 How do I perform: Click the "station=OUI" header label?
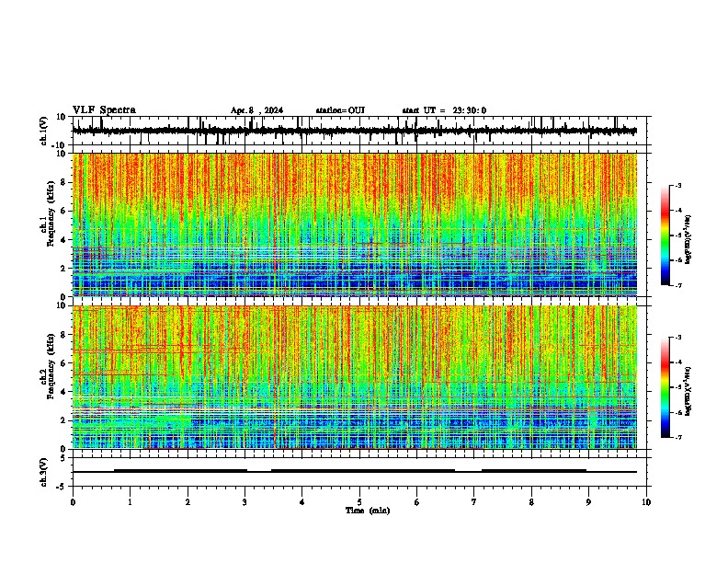point(340,110)
